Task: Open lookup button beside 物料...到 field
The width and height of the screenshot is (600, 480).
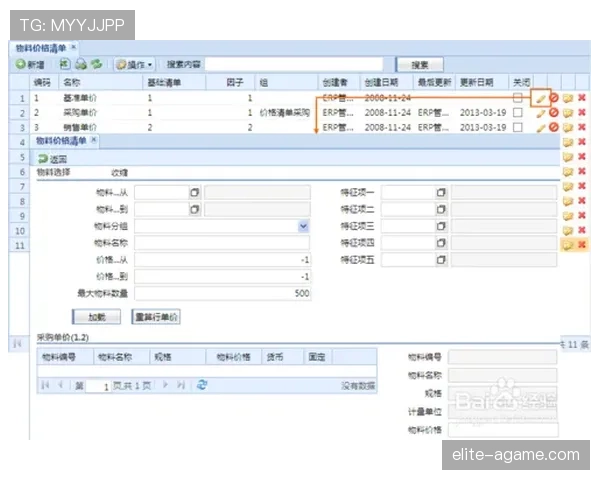Action: coord(195,209)
